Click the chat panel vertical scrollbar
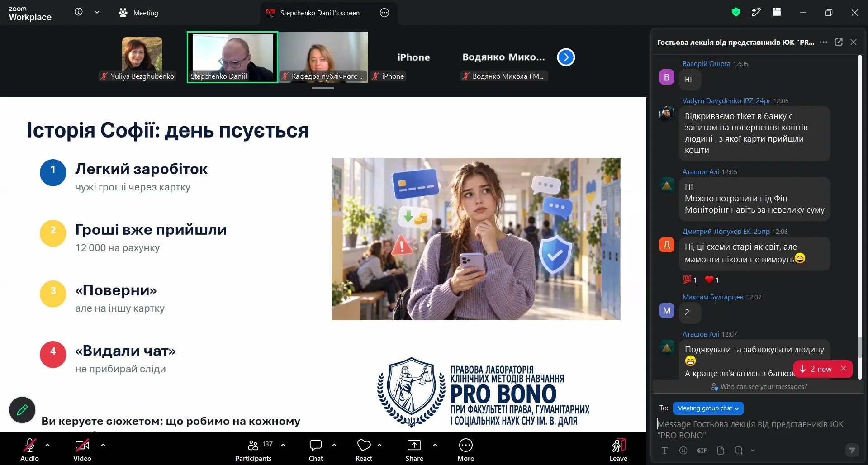The width and height of the screenshot is (868, 465). pyautogui.click(x=860, y=347)
